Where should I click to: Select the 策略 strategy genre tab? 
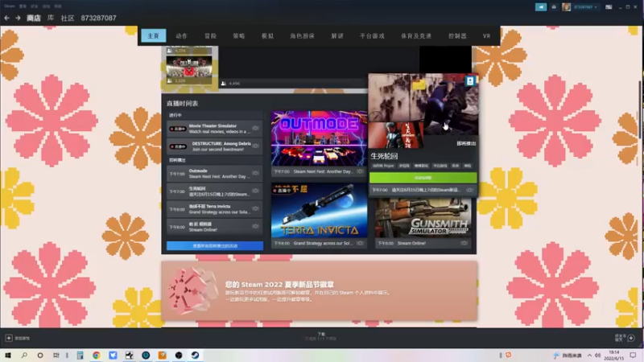tap(238, 35)
